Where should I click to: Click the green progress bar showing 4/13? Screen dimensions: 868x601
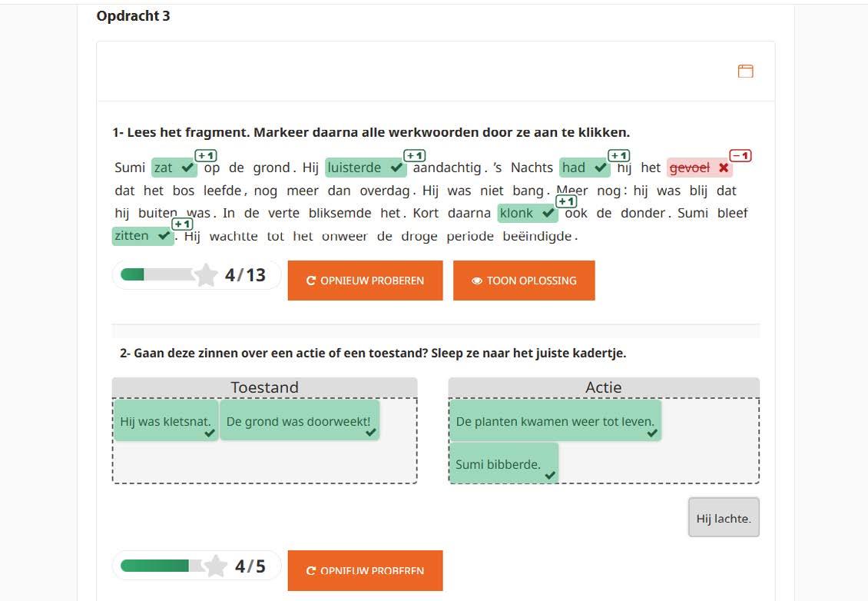tap(157, 274)
